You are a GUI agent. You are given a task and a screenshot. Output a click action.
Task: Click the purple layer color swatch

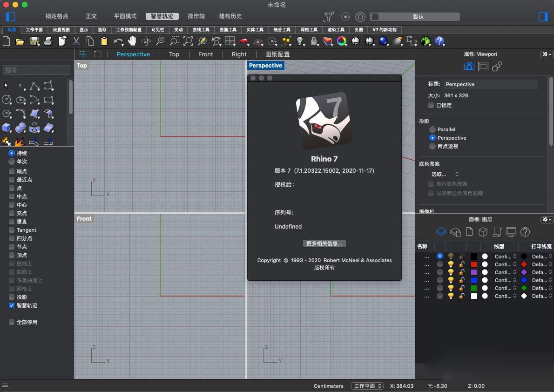coord(474,272)
